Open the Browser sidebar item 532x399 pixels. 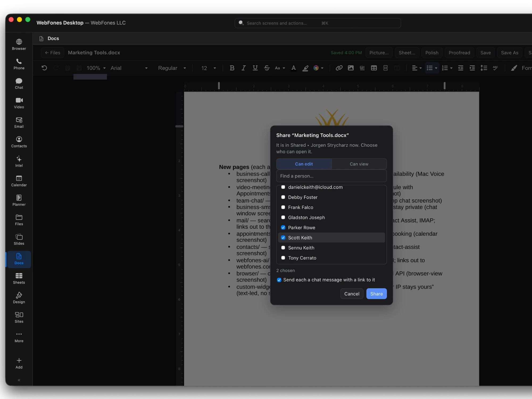coord(19,45)
